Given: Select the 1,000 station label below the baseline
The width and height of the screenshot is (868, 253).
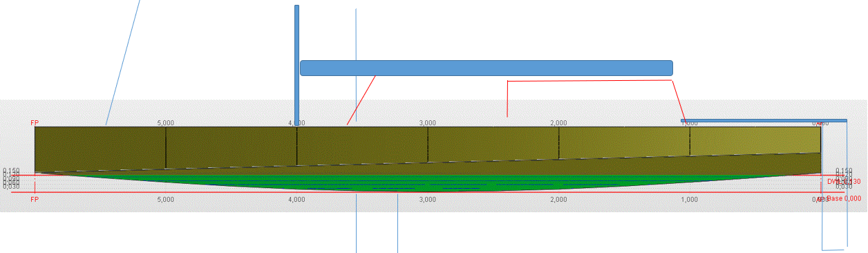Looking at the screenshot, I should click(x=689, y=200).
